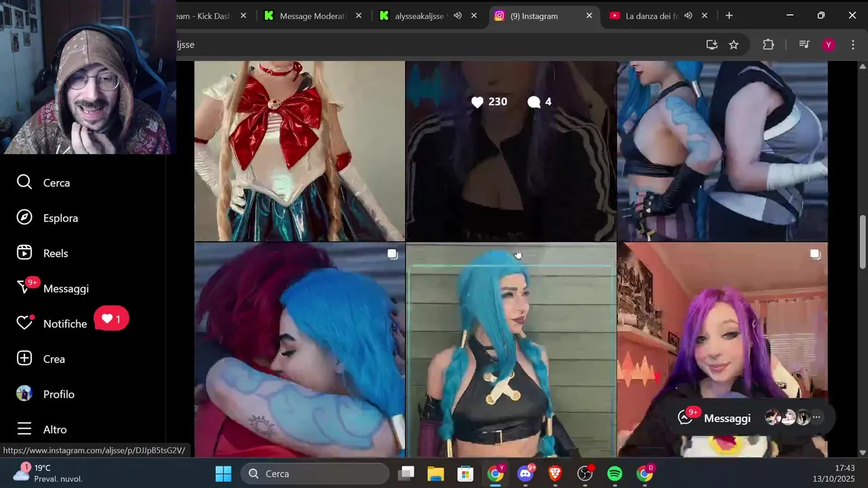Open the Chrome extensions puzzle icon
Screen dimensions: 868x488
point(768,45)
